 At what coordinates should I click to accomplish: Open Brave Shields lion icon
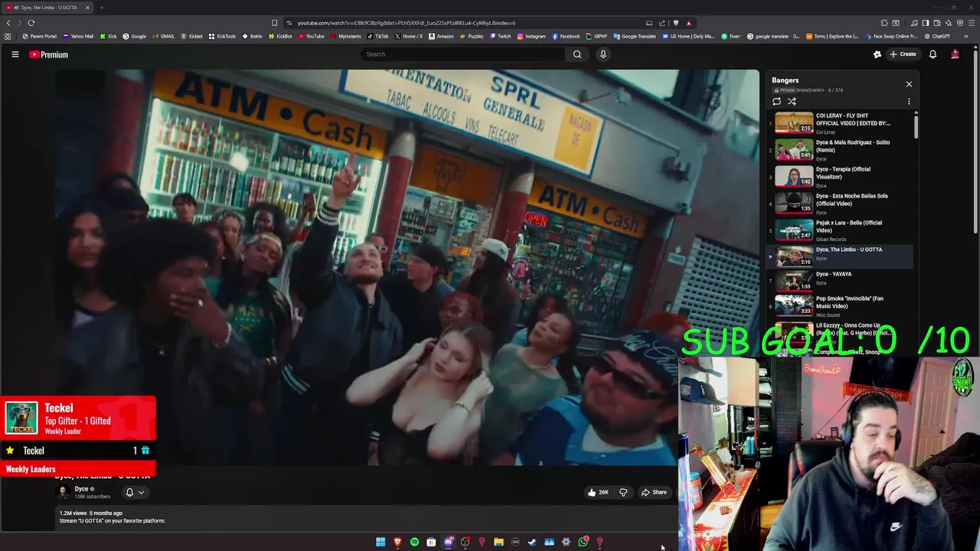point(675,23)
